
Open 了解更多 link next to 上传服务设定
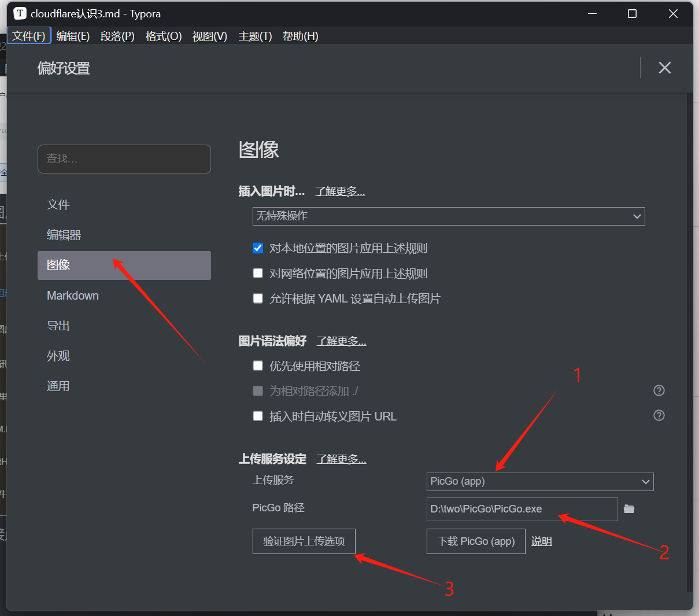pos(341,459)
